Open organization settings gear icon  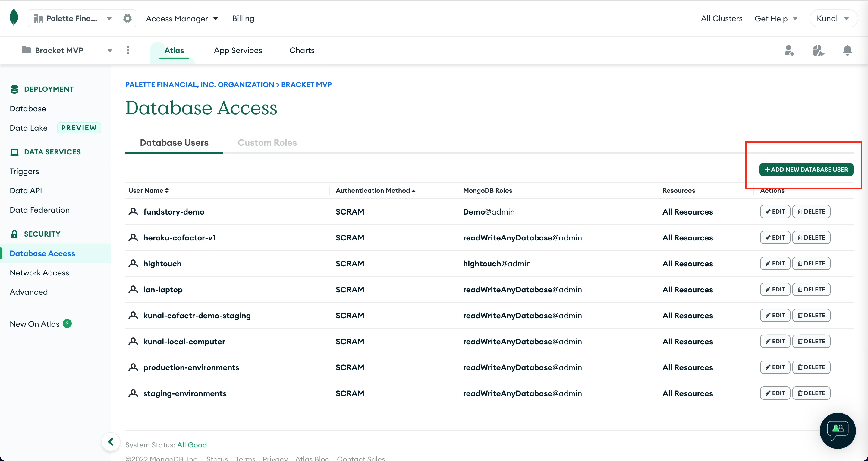[x=127, y=18]
